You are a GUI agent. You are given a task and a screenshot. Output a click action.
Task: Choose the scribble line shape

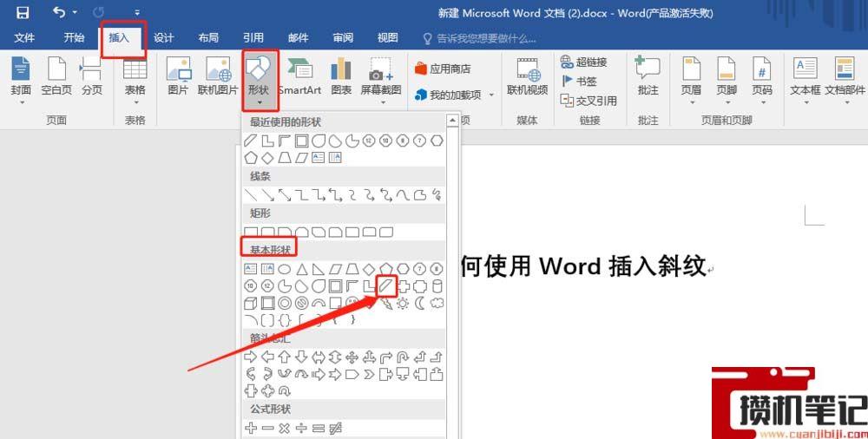point(437,195)
